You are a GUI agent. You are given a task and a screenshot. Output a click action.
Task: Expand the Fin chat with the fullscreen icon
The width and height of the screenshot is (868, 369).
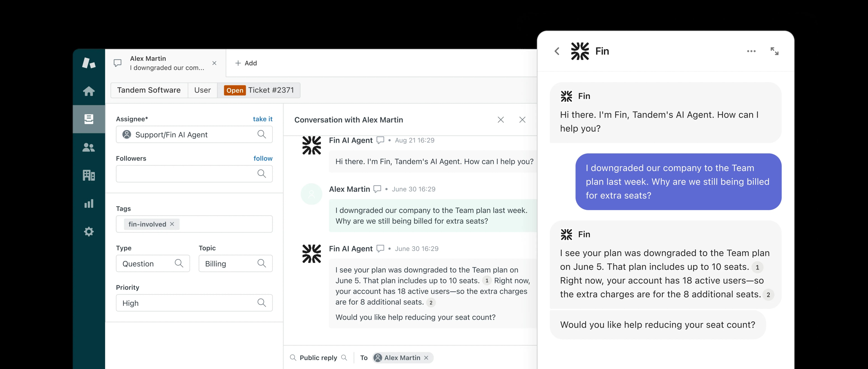point(775,51)
